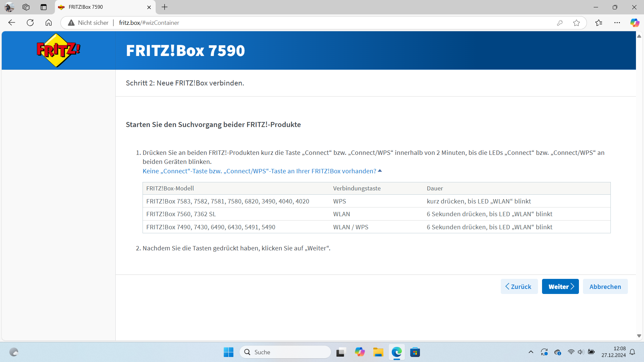Screen dimensions: 644x362
Task: Open the taskbar widgets icon
Action: pyautogui.click(x=14, y=352)
